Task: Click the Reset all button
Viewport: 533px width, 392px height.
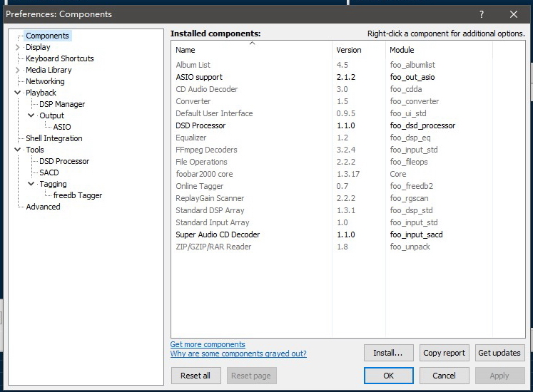Action: click(196, 376)
